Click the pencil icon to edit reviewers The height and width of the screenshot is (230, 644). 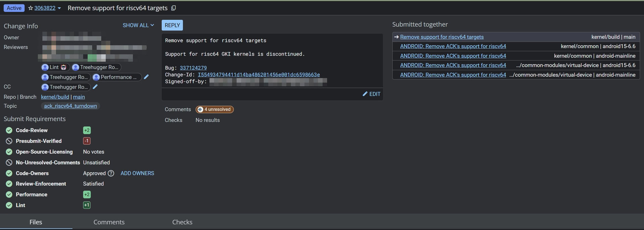point(146,77)
